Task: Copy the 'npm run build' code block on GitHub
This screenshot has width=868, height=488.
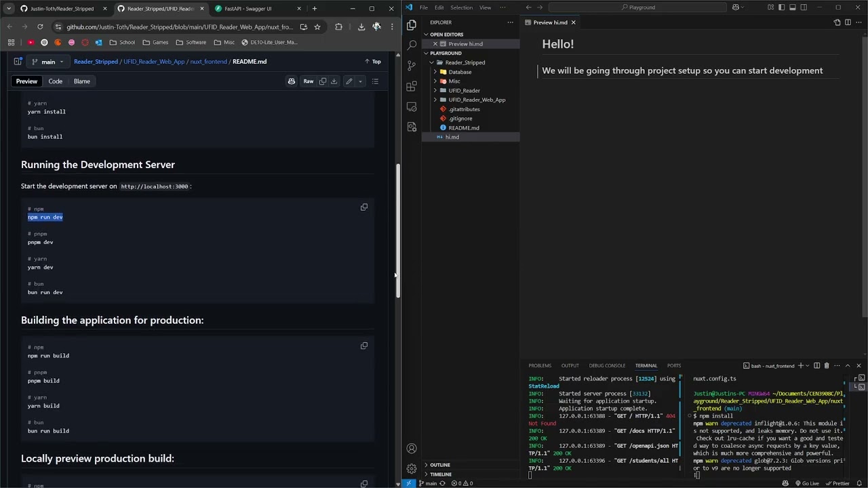Action: (364, 346)
